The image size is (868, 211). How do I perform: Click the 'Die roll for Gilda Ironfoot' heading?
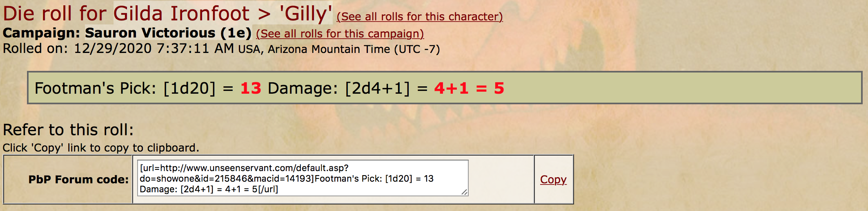tap(126, 13)
